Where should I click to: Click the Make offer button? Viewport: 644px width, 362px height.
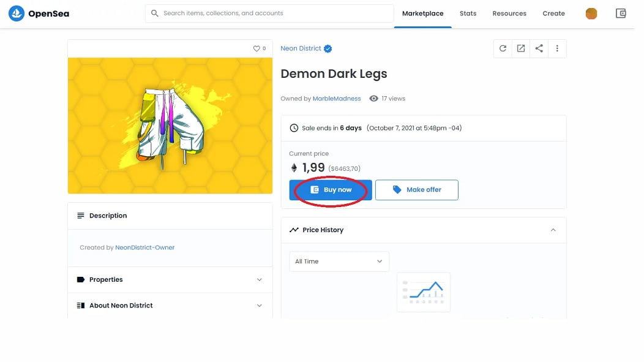coord(416,190)
